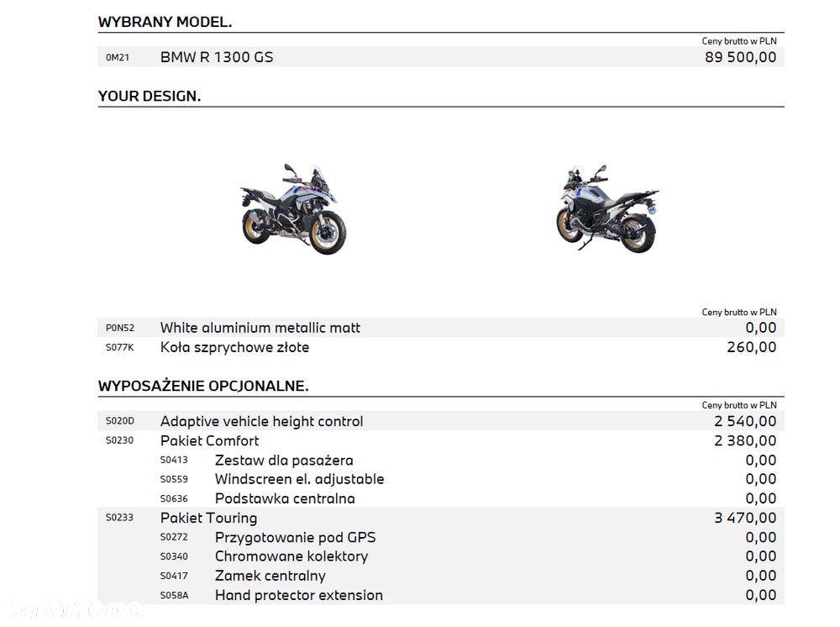This screenshot has height=627, width=840.
Task: Click the 0,00 price for Podstawka centralna
Action: [761, 498]
